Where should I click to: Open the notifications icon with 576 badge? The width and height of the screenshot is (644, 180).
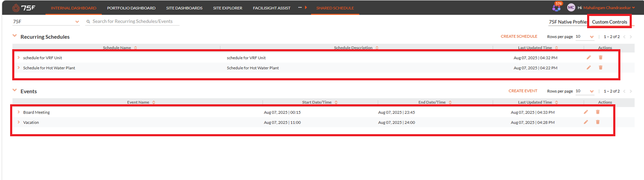(557, 7)
